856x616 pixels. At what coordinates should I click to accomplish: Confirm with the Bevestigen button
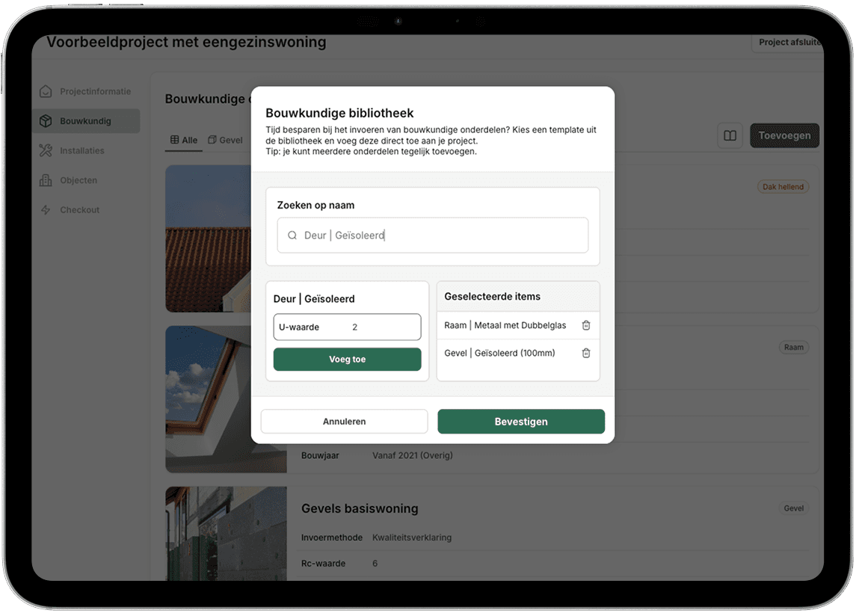pos(520,421)
